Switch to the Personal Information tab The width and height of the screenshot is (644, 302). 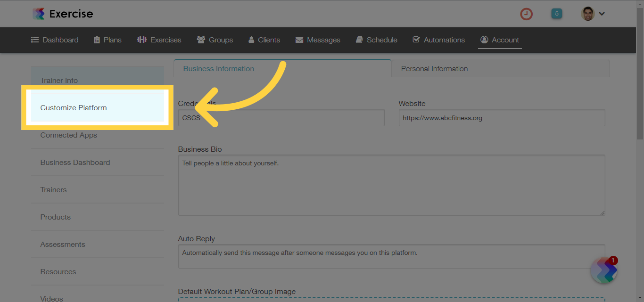coord(434,68)
